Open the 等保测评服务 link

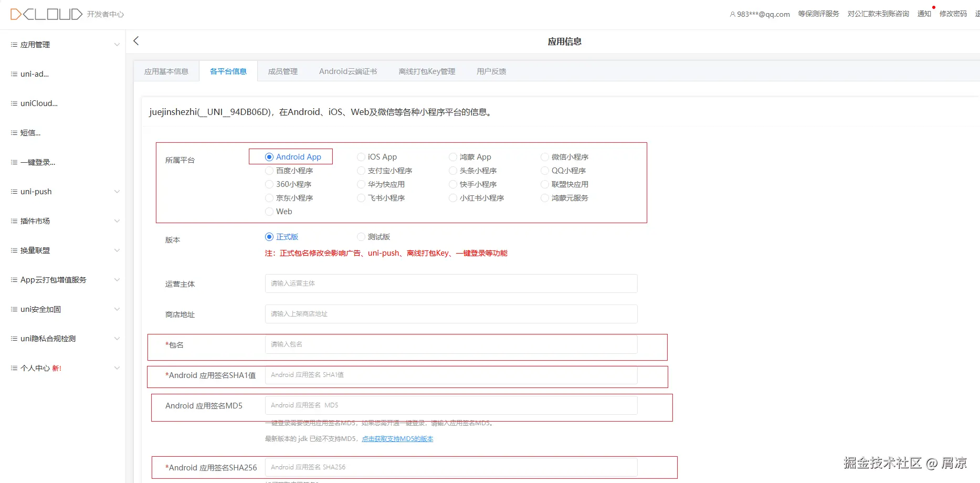coord(818,14)
